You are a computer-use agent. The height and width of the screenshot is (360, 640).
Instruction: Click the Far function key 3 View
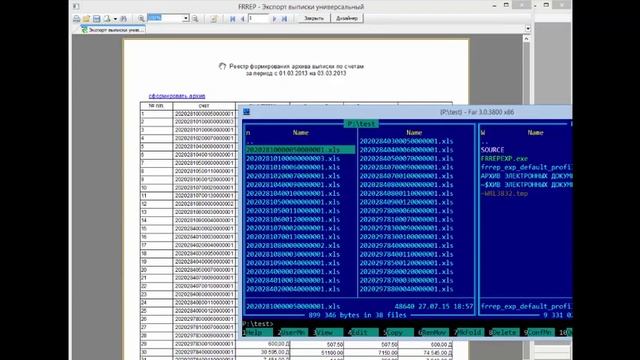point(328,333)
